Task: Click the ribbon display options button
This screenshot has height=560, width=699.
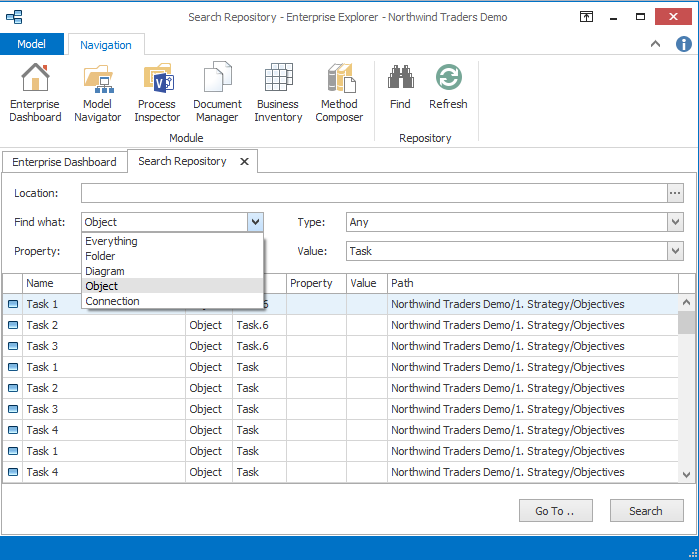Action: click(586, 17)
